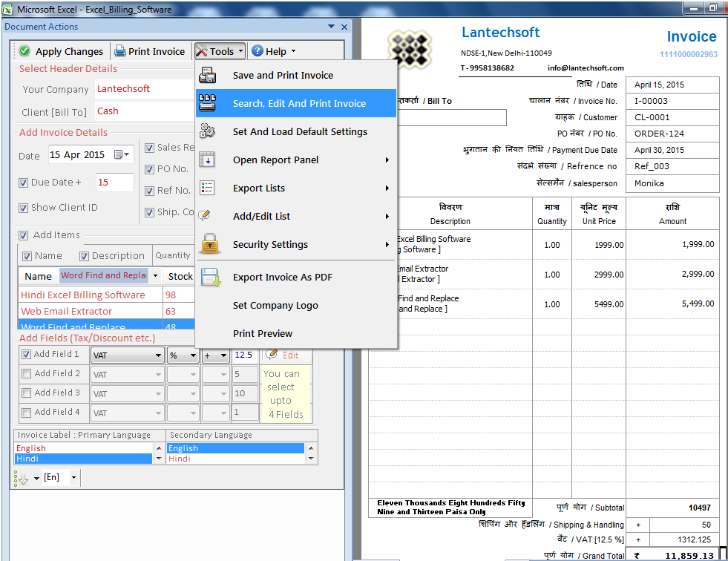Choose Search, Edit And Print Invoice
The height and width of the screenshot is (561, 728).
pyautogui.click(x=296, y=103)
